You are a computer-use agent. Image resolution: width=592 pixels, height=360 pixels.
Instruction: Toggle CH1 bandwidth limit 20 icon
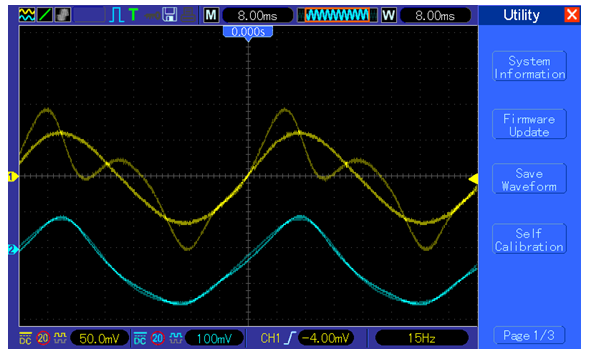43,338
